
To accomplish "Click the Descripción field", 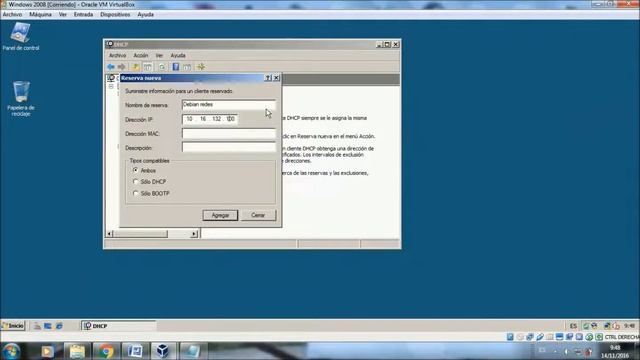I will point(229,147).
